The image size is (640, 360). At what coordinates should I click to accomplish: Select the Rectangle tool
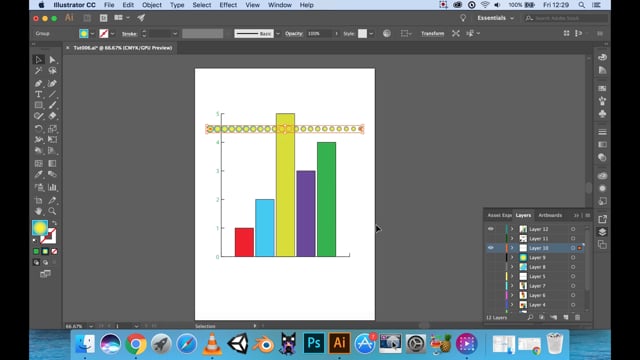(38, 105)
